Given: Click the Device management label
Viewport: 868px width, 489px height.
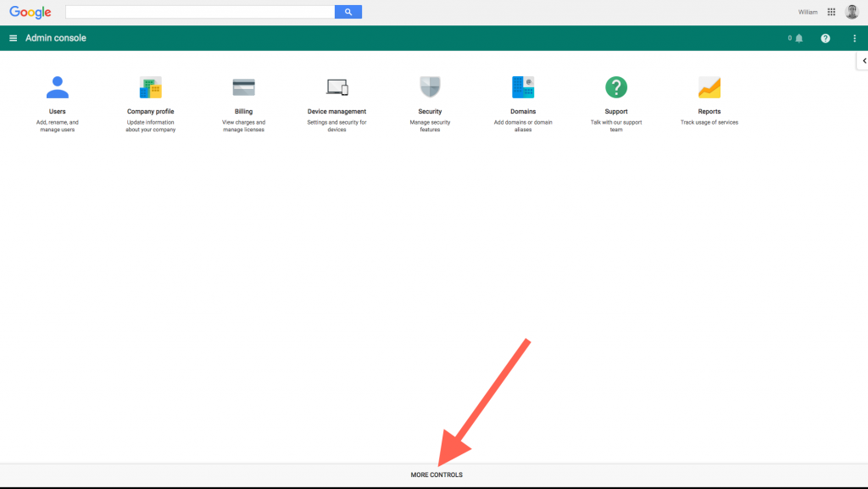Looking at the screenshot, I should pos(337,111).
